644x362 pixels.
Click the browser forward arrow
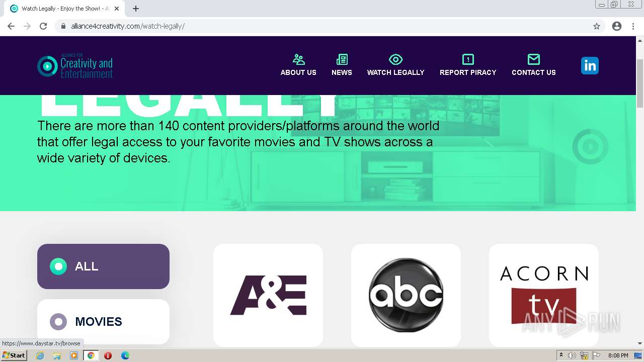[x=27, y=26]
